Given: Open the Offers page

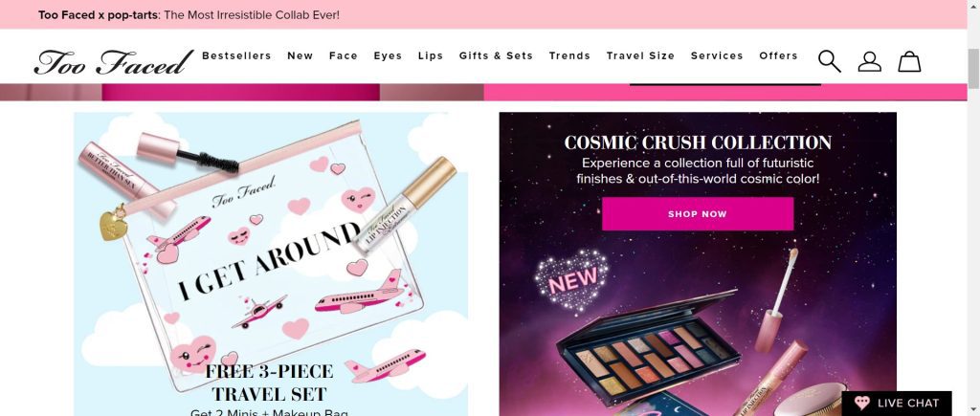Looking at the screenshot, I should 778,55.
